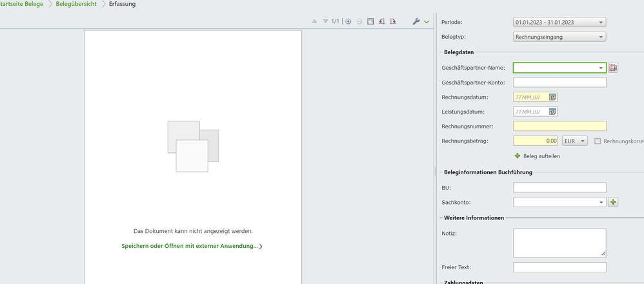Open Leistungsdatum calendar picker

[x=552, y=112]
